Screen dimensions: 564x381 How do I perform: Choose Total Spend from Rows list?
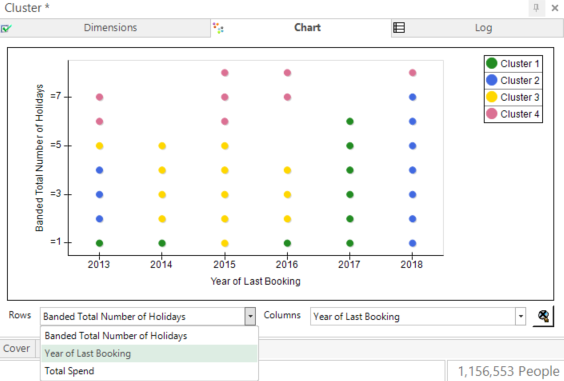coord(150,371)
